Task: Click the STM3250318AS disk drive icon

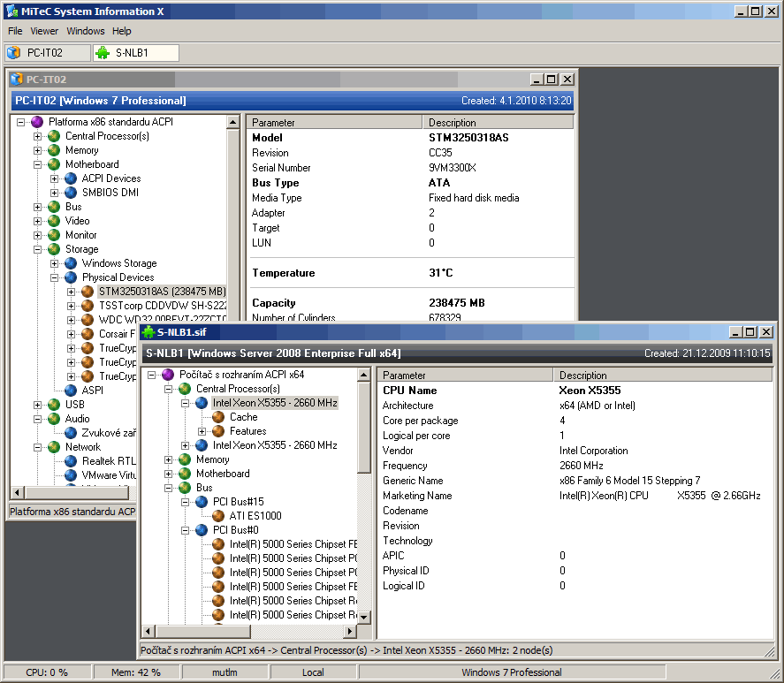Action: click(x=88, y=292)
